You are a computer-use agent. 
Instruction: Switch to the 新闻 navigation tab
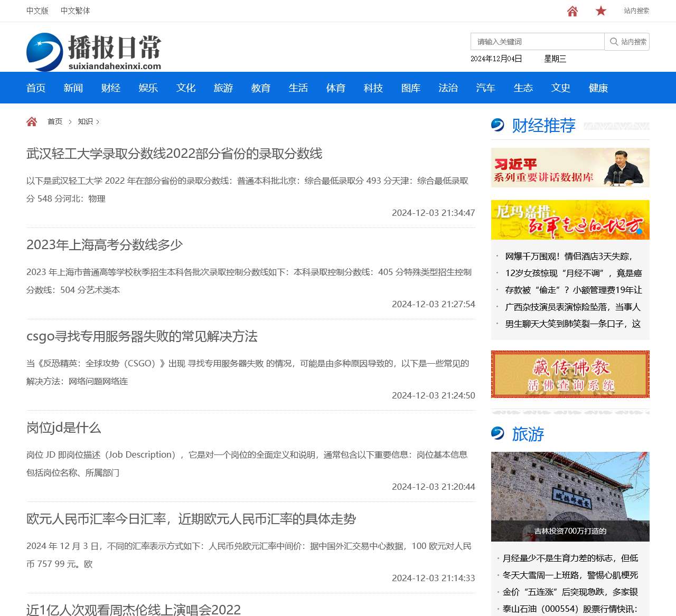[x=73, y=88]
